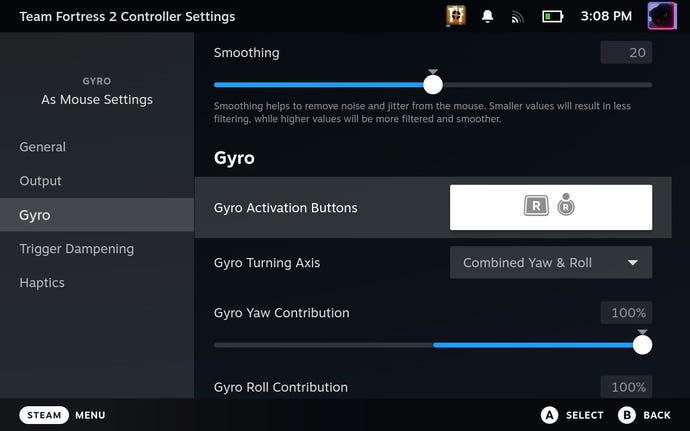Switch to the General settings tab
The width and height of the screenshot is (690, 431).
(43, 147)
